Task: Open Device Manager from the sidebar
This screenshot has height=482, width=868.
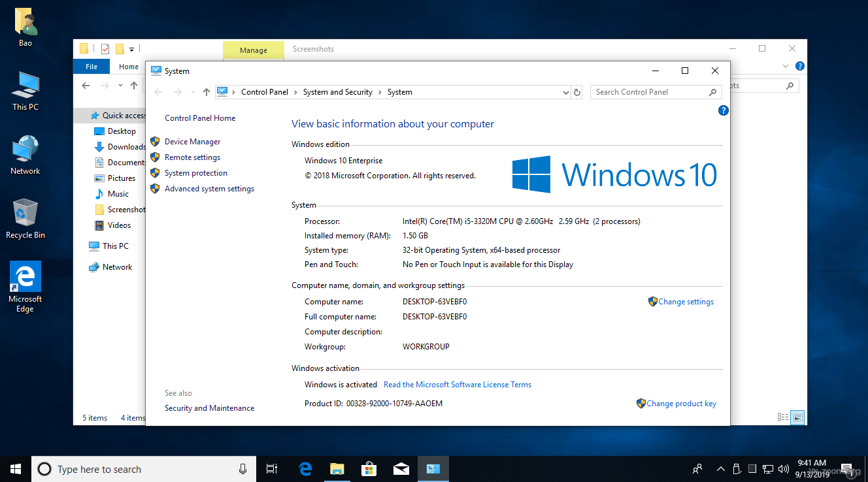Action: pyautogui.click(x=192, y=142)
